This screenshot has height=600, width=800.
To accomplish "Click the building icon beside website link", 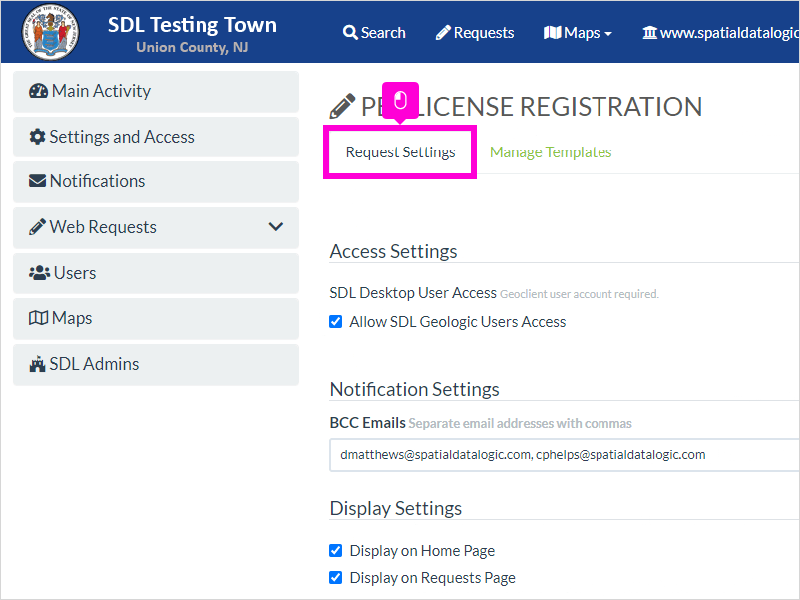I will pos(649,33).
